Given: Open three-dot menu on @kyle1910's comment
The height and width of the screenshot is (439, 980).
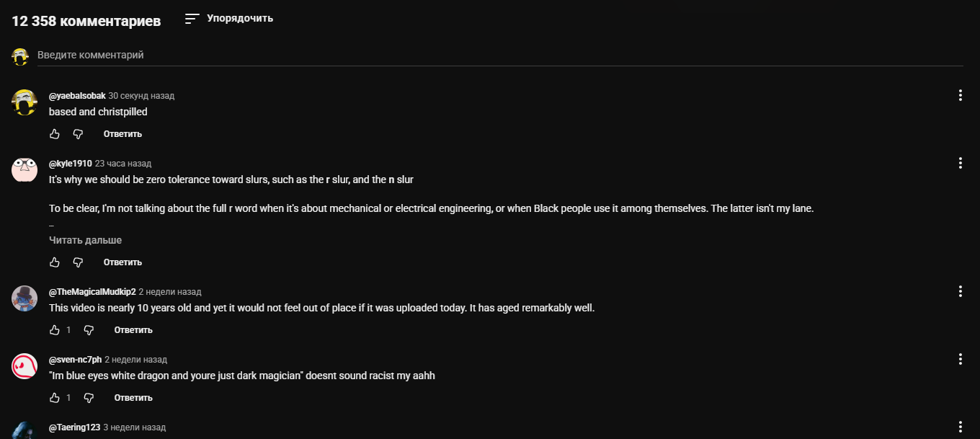Looking at the screenshot, I should click(960, 163).
